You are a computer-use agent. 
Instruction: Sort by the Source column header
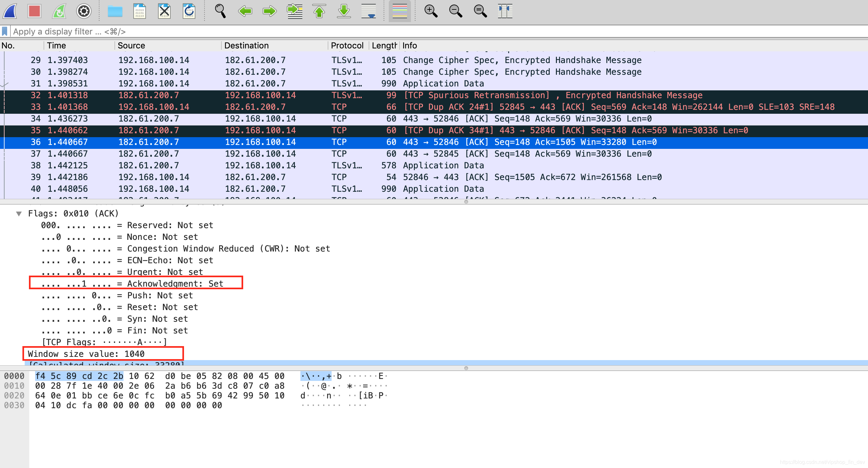pos(131,45)
